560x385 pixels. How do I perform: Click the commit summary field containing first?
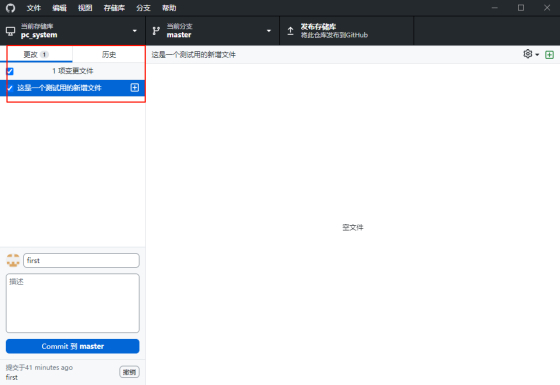click(81, 260)
